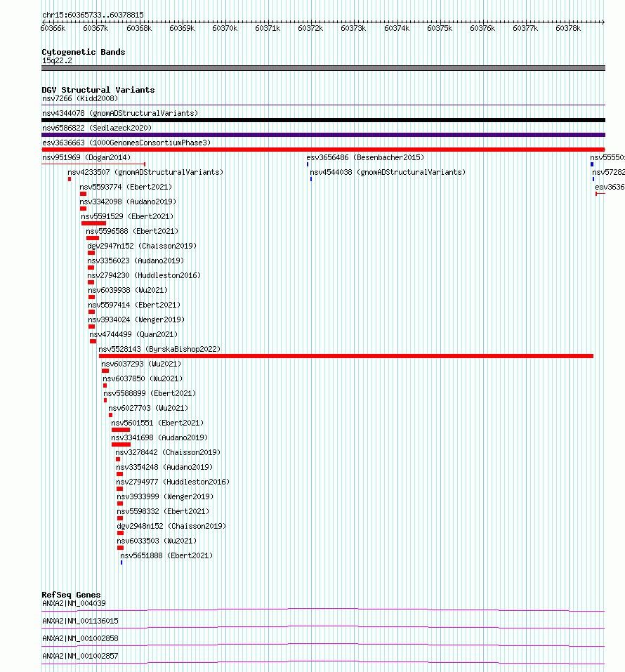Click the long red nsv5528143 variant bar

[x=346, y=356]
